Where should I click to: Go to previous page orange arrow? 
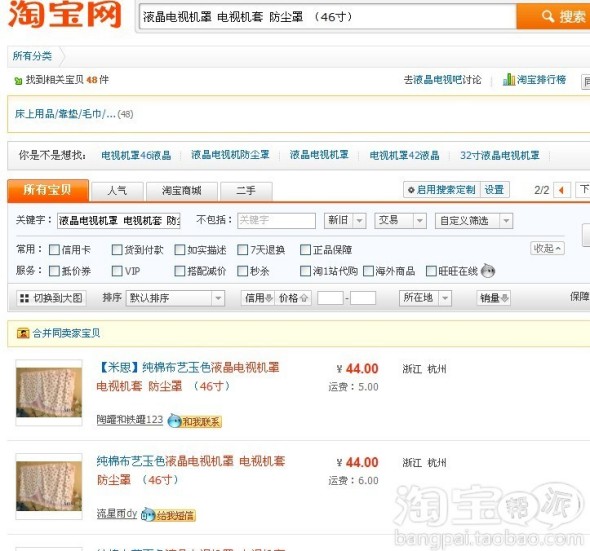click(x=561, y=190)
